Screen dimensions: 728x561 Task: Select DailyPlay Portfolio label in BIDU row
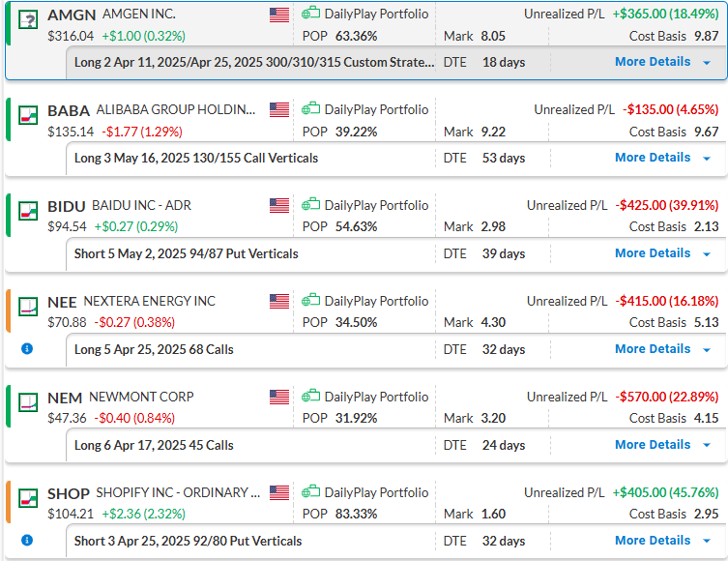(376, 205)
